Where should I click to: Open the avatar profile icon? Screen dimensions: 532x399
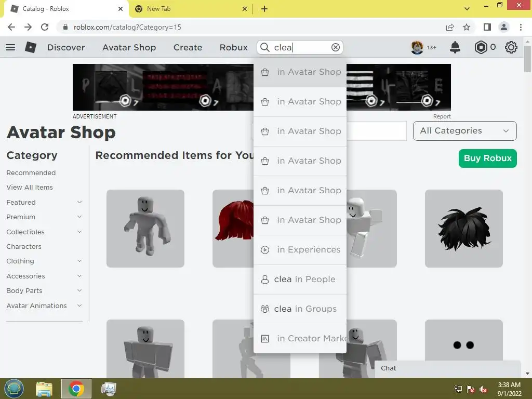pyautogui.click(x=417, y=47)
